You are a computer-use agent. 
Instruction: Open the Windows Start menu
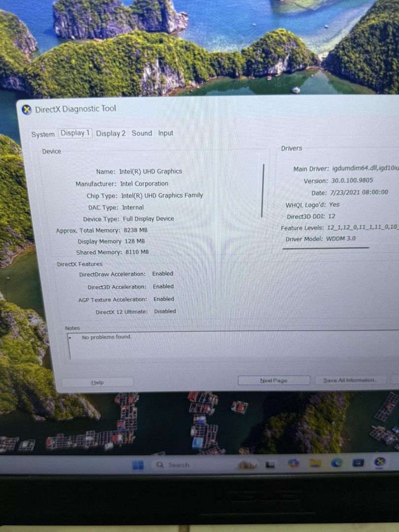(x=138, y=465)
